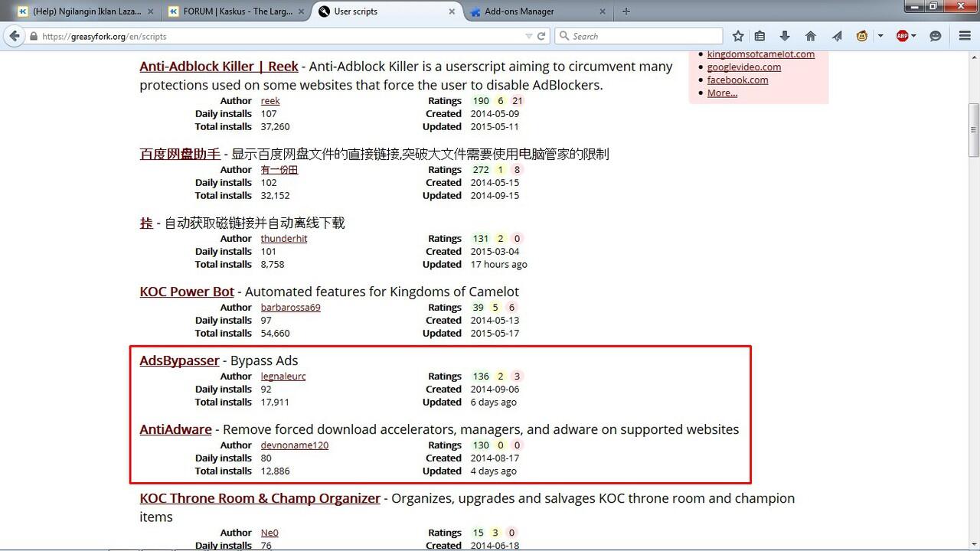Click the AdsBypasser total installs 17,911
Image resolution: width=980 pixels, height=551 pixels.
275,403
